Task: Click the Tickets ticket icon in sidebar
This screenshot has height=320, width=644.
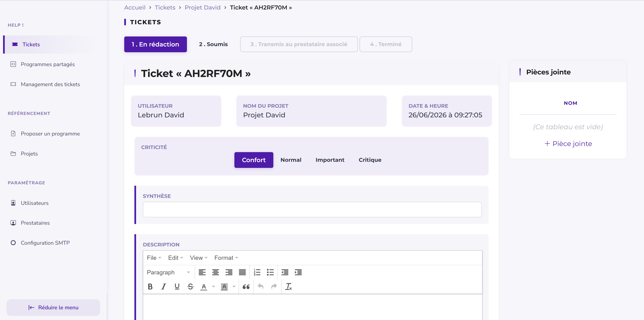Action: (x=15, y=44)
